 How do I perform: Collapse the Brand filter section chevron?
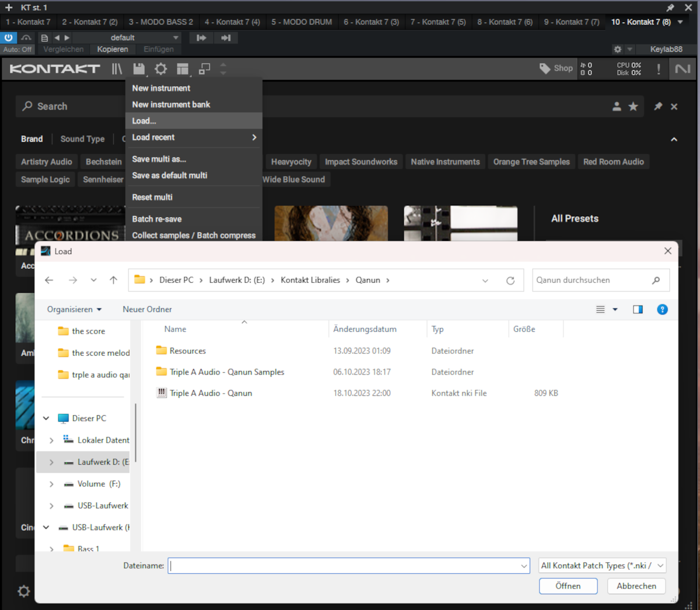click(x=674, y=139)
